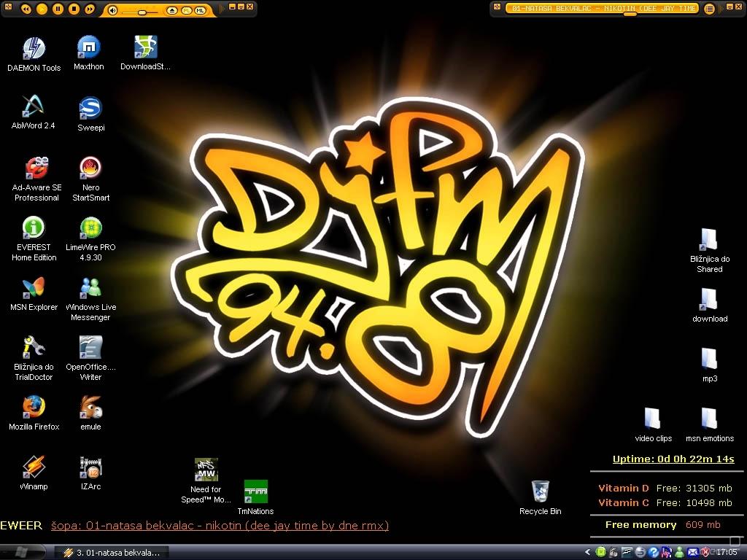The height and width of the screenshot is (560, 747).
Task: Click the OpenOffice Writer desktop icon
Action: (90, 359)
